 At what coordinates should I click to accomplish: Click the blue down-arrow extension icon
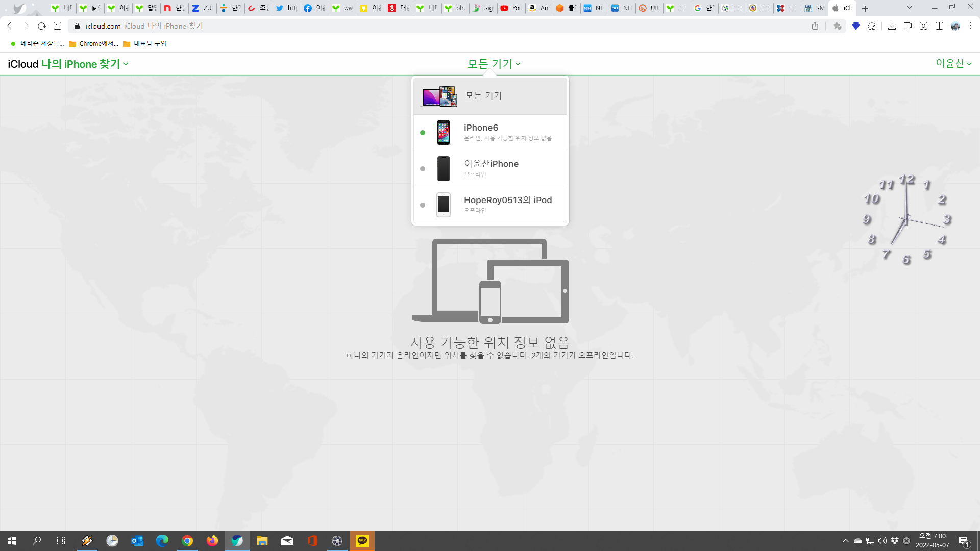coord(856,26)
